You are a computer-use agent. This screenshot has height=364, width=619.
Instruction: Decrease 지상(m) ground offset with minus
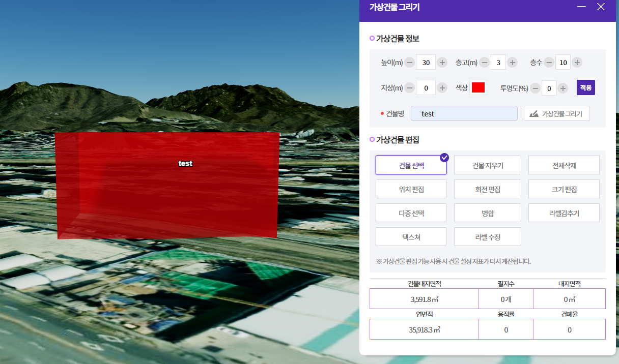pyautogui.click(x=410, y=88)
